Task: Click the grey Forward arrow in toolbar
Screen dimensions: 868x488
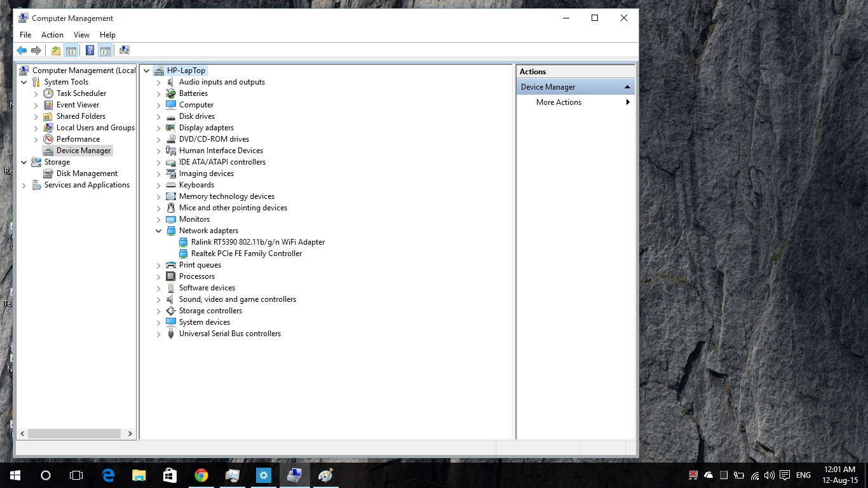Action: (36, 50)
